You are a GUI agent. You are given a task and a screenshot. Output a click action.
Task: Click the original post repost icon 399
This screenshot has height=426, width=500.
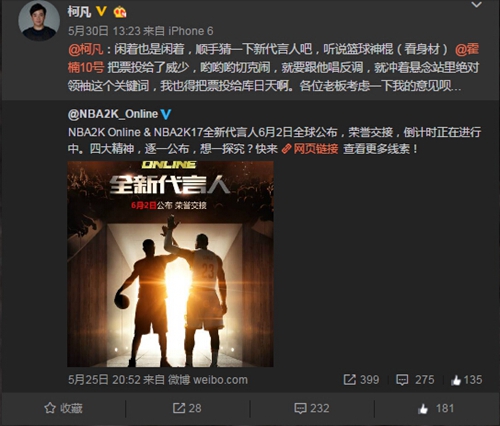(x=361, y=380)
